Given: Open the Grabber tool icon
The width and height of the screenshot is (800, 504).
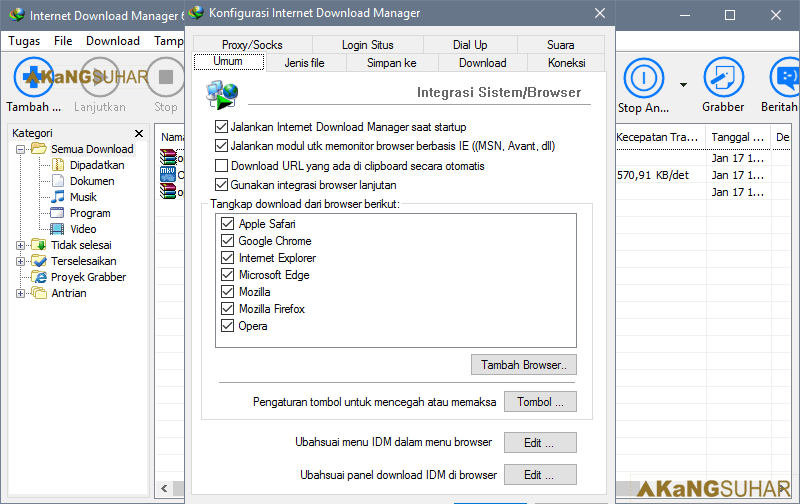Looking at the screenshot, I should [723, 78].
